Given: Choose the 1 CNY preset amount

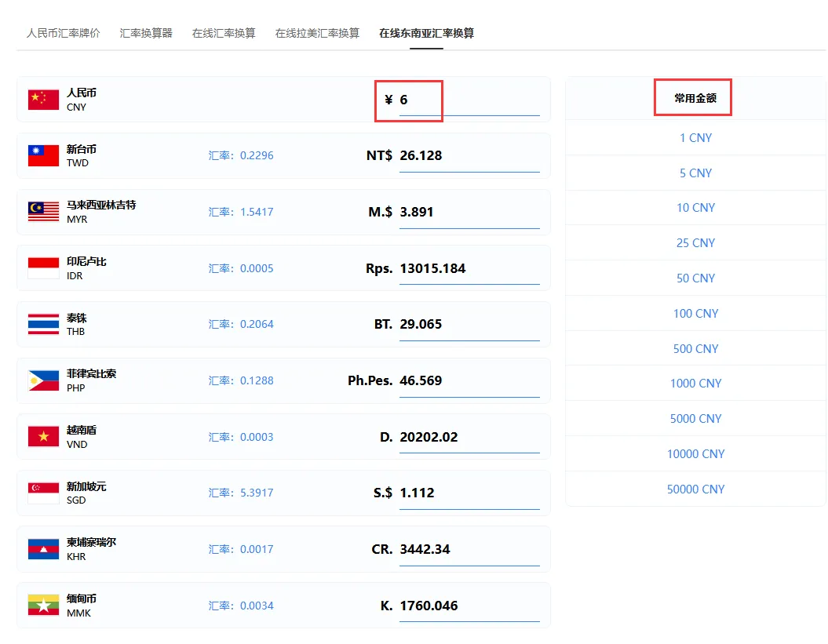Looking at the screenshot, I should [x=695, y=138].
